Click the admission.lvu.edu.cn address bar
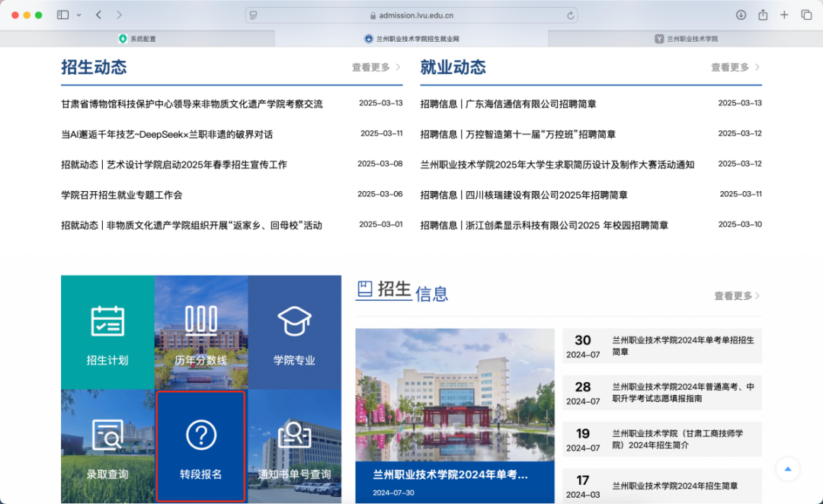 pos(411,15)
